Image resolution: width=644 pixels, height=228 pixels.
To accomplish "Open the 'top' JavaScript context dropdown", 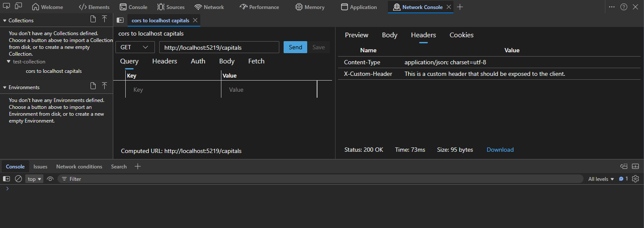I will tap(34, 179).
